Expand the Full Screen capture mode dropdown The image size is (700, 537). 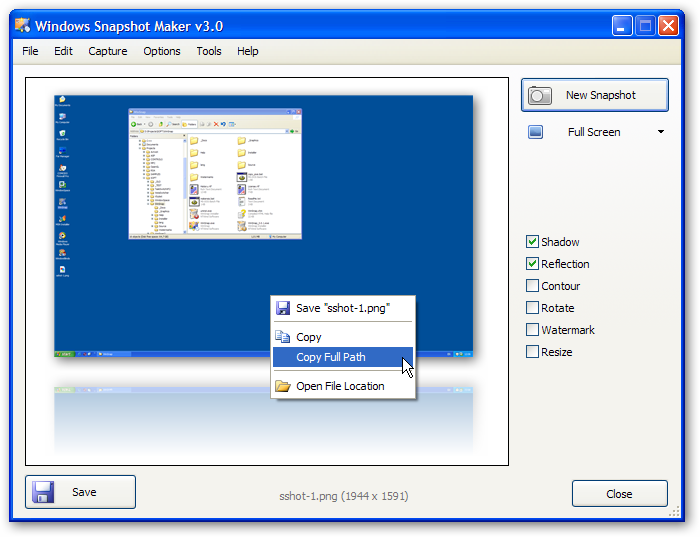coord(661,132)
